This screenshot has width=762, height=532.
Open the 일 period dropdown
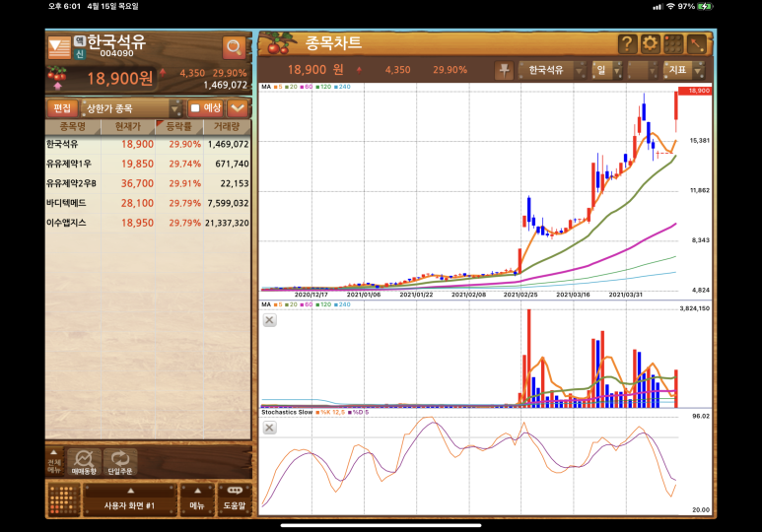click(x=607, y=70)
